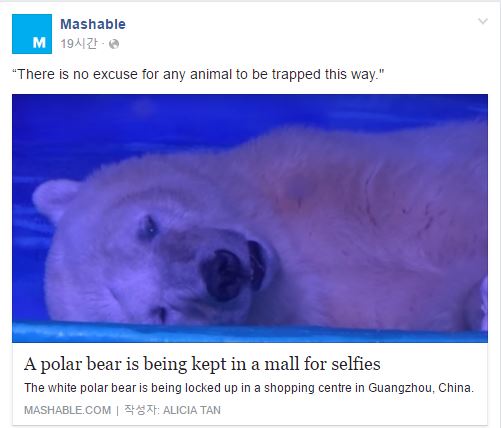Open the Mashable page name link
The image size is (501, 428).
[93, 24]
